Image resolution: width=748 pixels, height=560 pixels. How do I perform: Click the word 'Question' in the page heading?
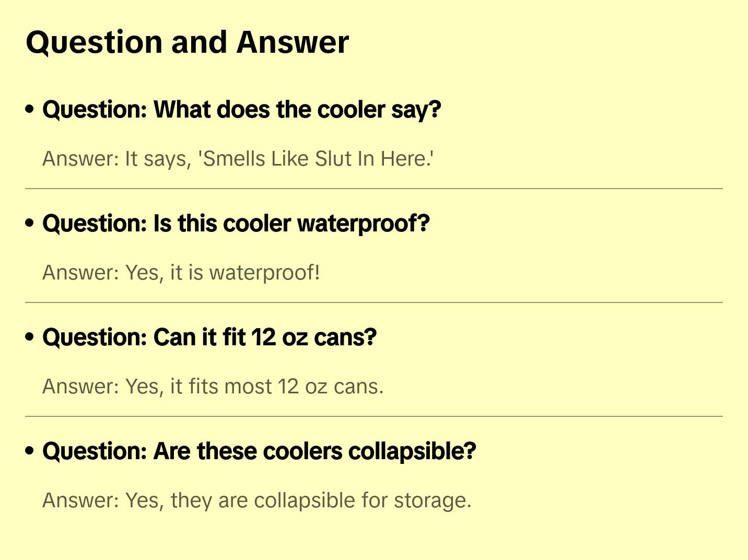tap(94, 42)
